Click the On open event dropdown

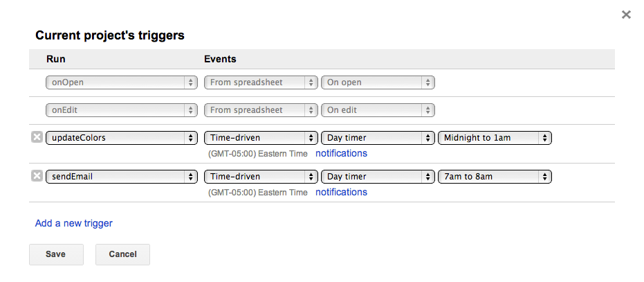(378, 82)
